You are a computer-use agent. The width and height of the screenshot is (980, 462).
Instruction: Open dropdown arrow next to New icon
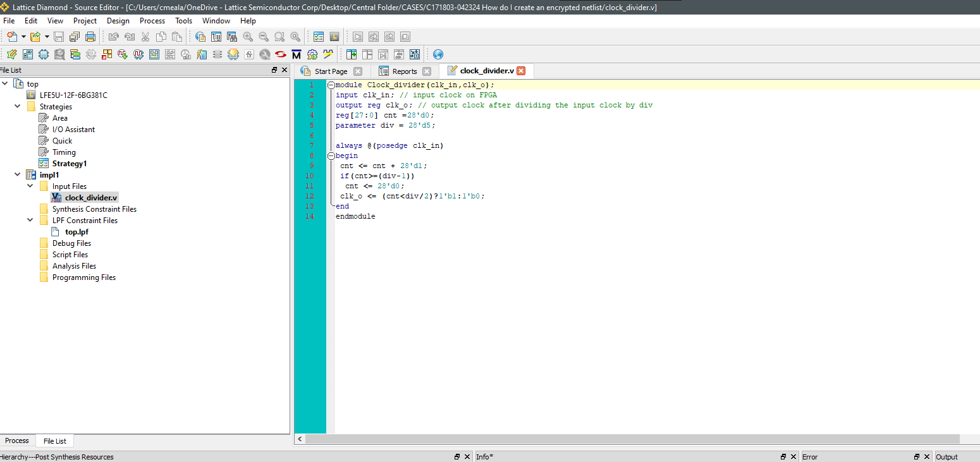pos(23,37)
